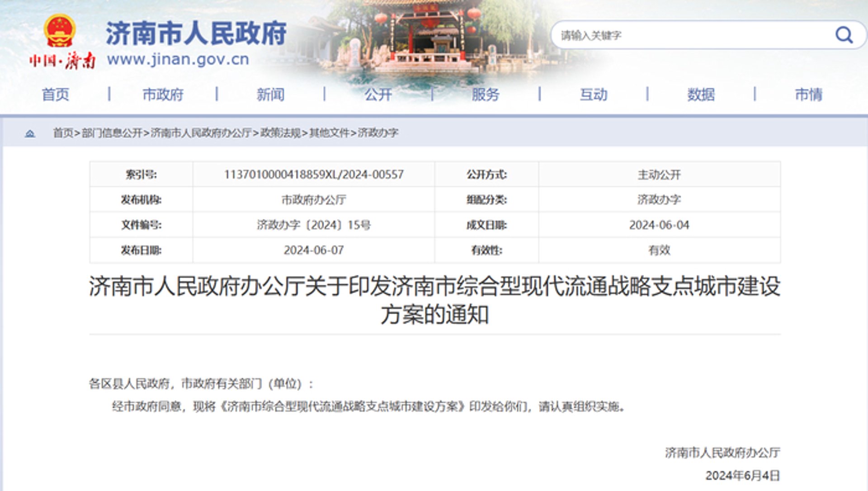Click the 市政府办公厅 table cell
Screen dimensions: 868x491
[x=314, y=200]
